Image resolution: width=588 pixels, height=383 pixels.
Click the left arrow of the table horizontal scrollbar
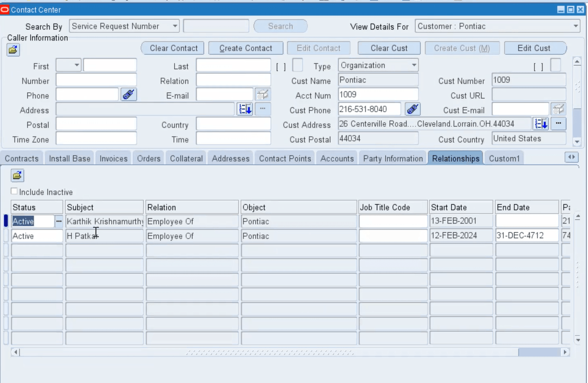[x=15, y=352]
